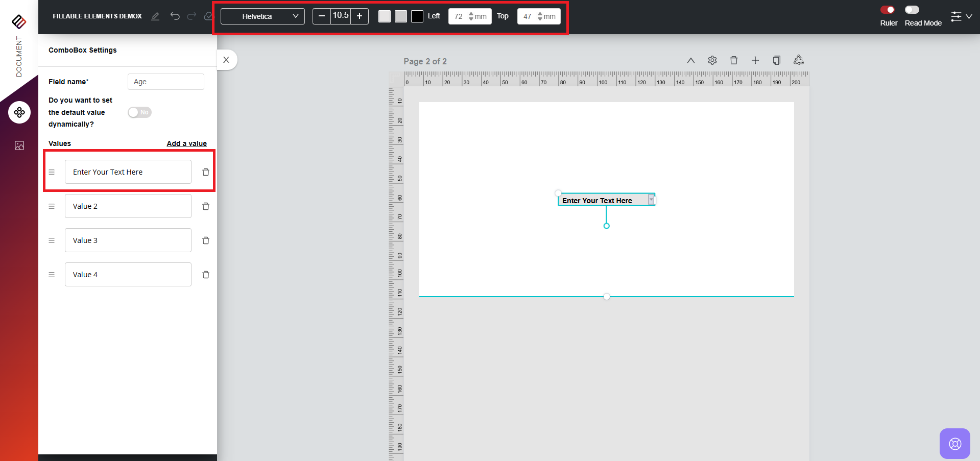Open the Helvetica font dropdown

262,16
